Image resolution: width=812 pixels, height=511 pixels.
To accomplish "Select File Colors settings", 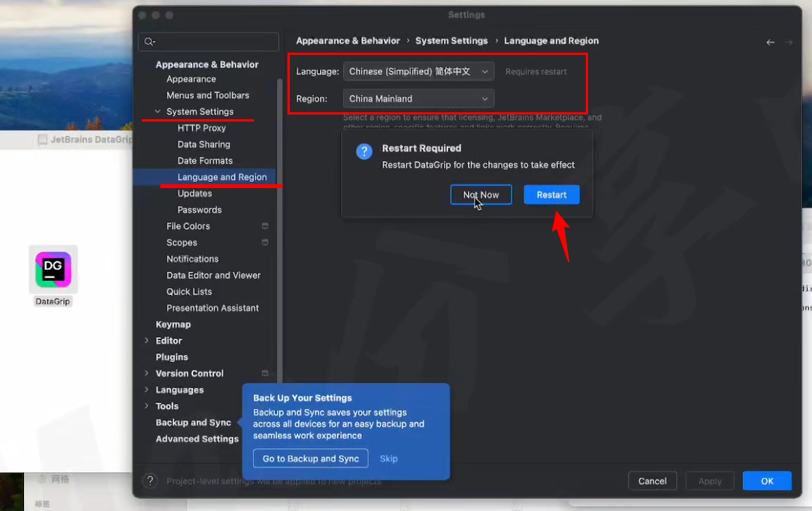I will tap(188, 226).
